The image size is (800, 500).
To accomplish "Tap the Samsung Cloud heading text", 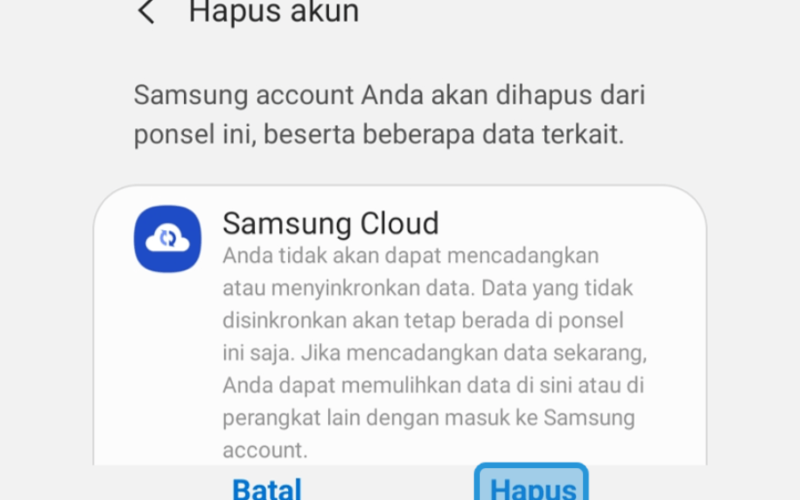I will [331, 223].
